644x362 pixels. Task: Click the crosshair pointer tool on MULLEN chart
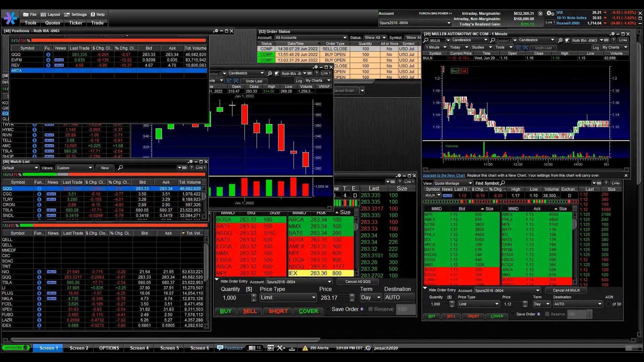[x=568, y=40]
